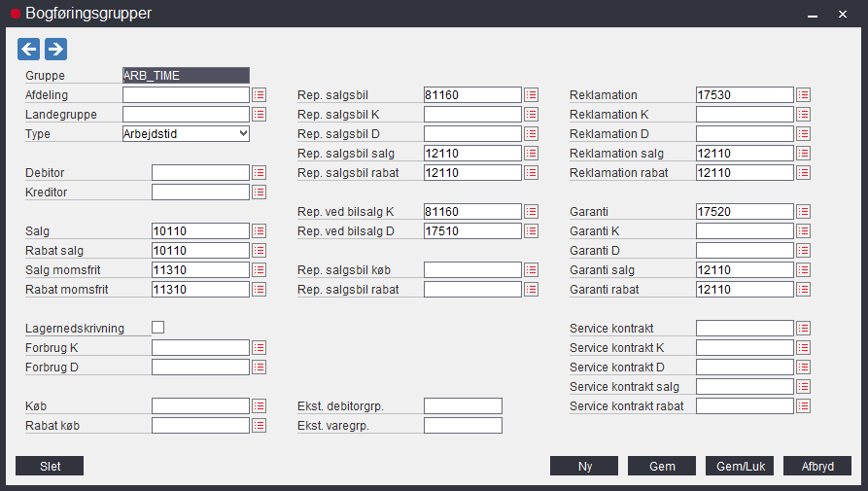Click the Slet button
Viewport: 868px width, 491px height.
point(50,466)
